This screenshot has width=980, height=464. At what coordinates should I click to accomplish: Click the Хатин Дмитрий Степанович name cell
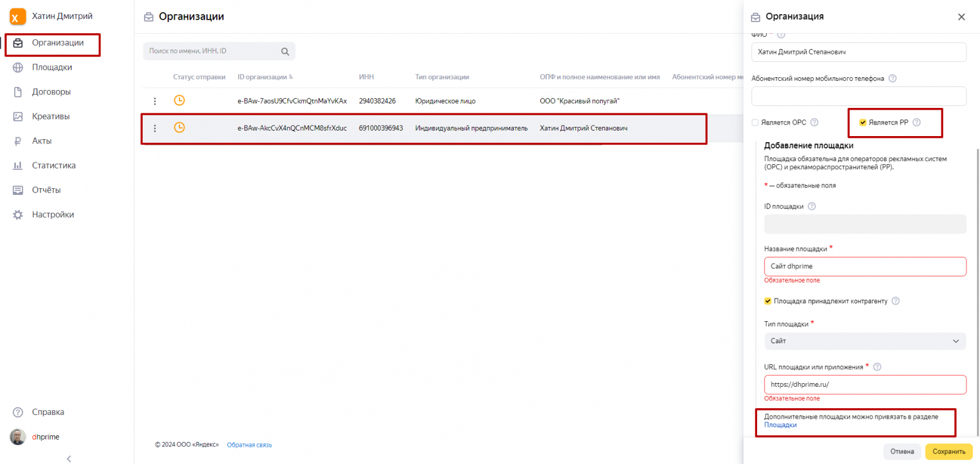pos(584,128)
